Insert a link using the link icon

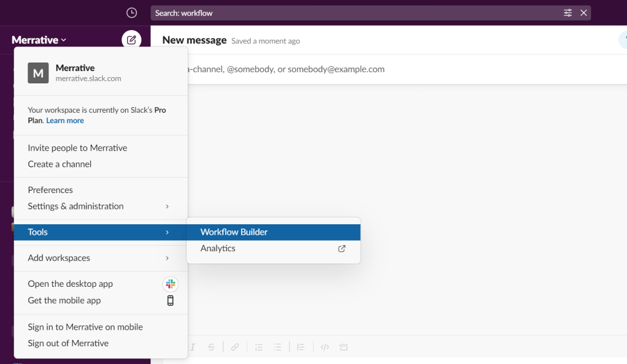[x=235, y=347]
